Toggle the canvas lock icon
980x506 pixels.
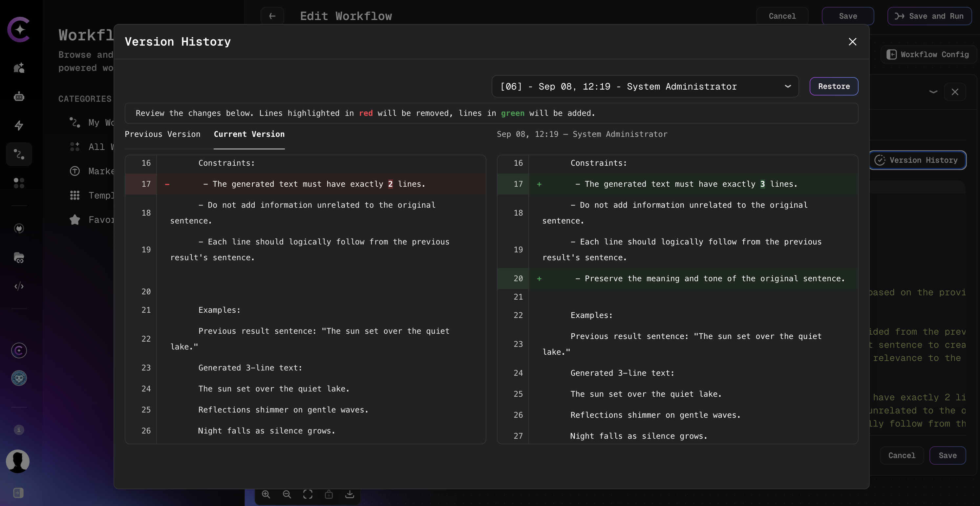329,494
